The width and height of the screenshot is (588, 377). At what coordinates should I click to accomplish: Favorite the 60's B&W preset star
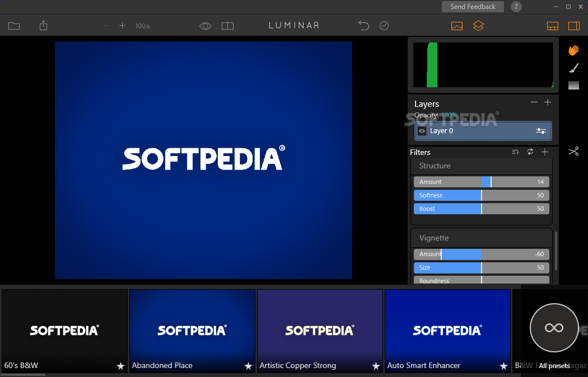pos(120,366)
